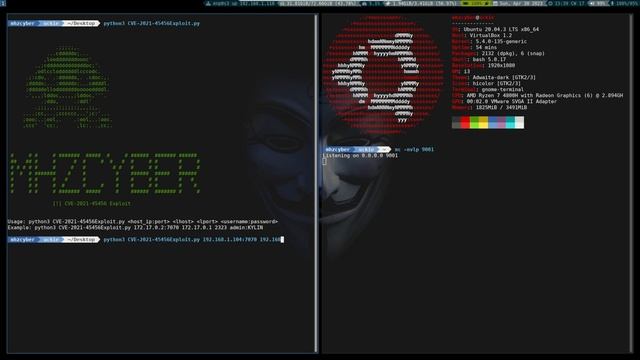Click the 'Usage: python3 CVE-2021-45456Exploit.py' line
This screenshot has height=360, width=640.
coord(143,221)
